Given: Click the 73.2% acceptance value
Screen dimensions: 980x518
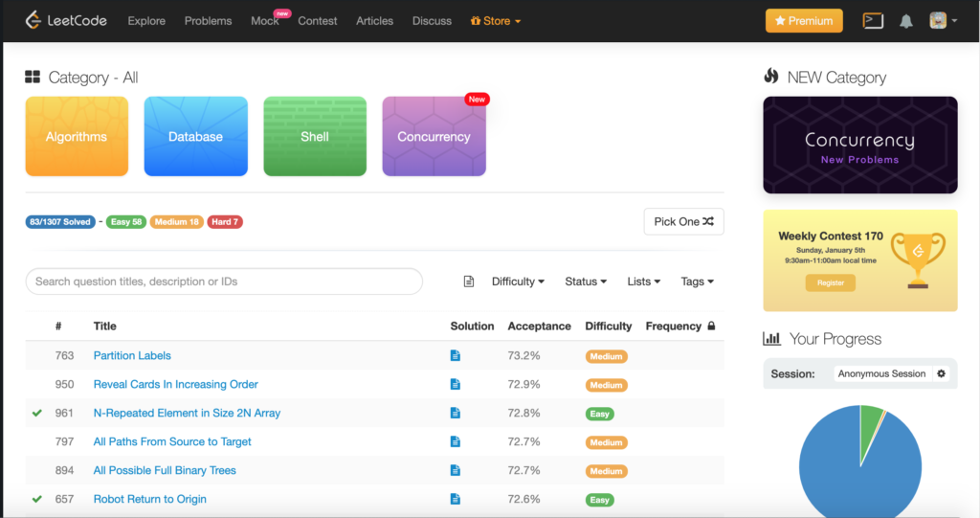Looking at the screenshot, I should point(523,355).
